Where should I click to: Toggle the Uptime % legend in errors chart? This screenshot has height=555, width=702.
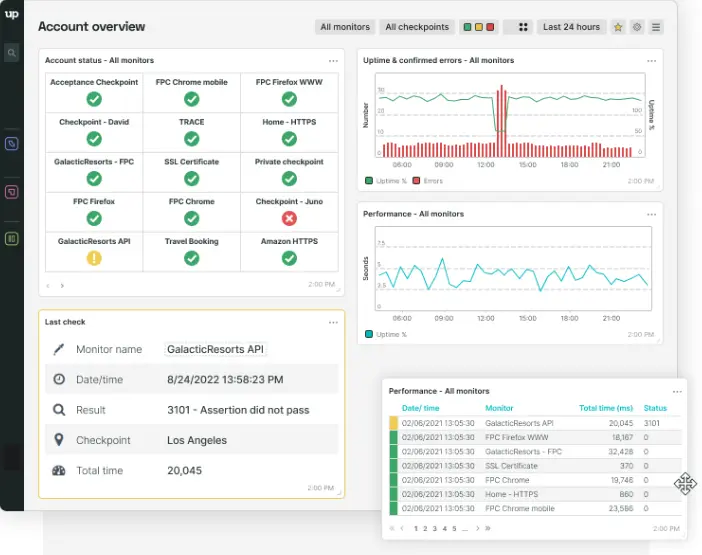(x=386, y=181)
